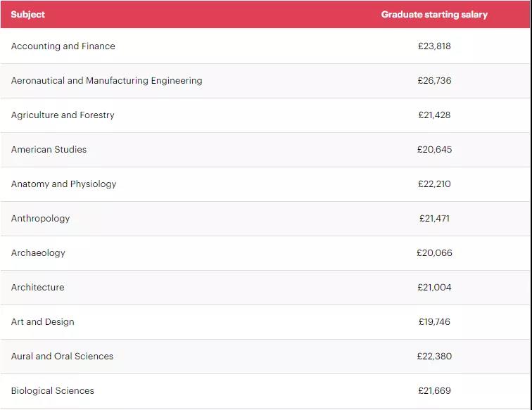Select the Accounting and Finance subject
Screen dimensions: 532x410
pyautogui.click(x=63, y=46)
